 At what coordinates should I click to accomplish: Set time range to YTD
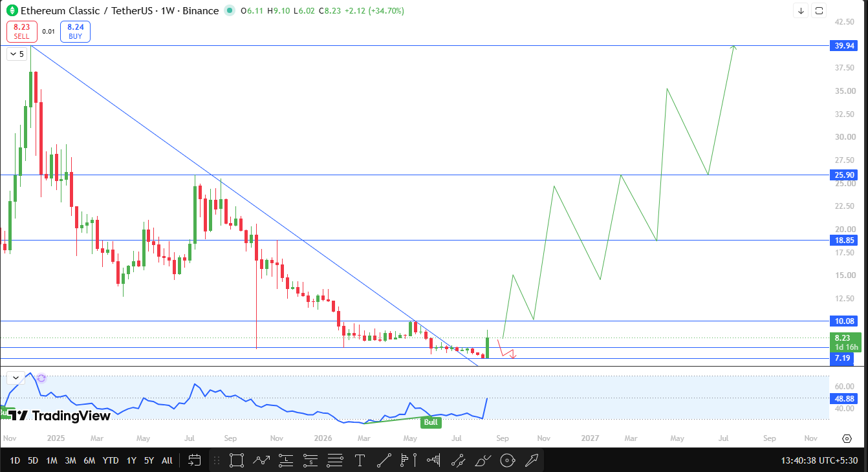tap(111, 460)
